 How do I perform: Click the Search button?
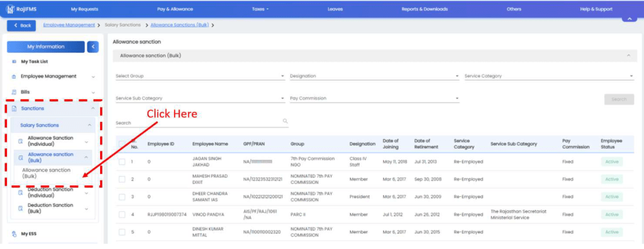click(619, 99)
